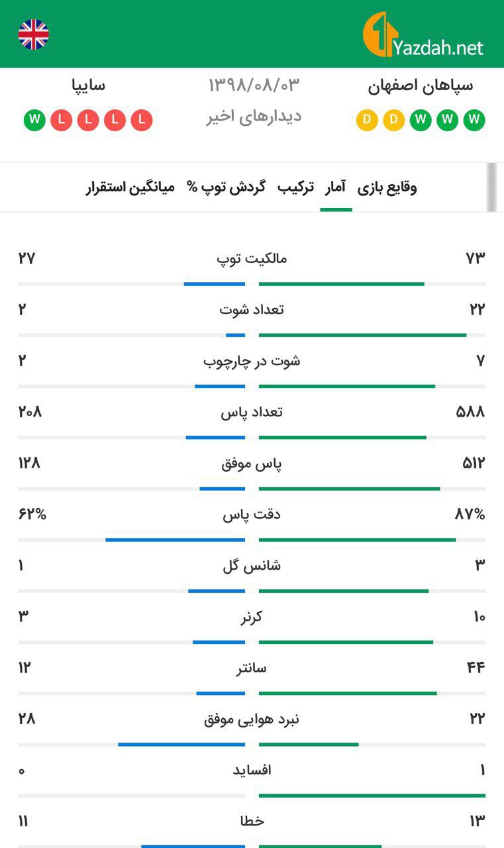This screenshot has width=504, height=848.
Task: Click the match date ۱۳۹۸/۰۸/۰۳
Action: tap(254, 85)
